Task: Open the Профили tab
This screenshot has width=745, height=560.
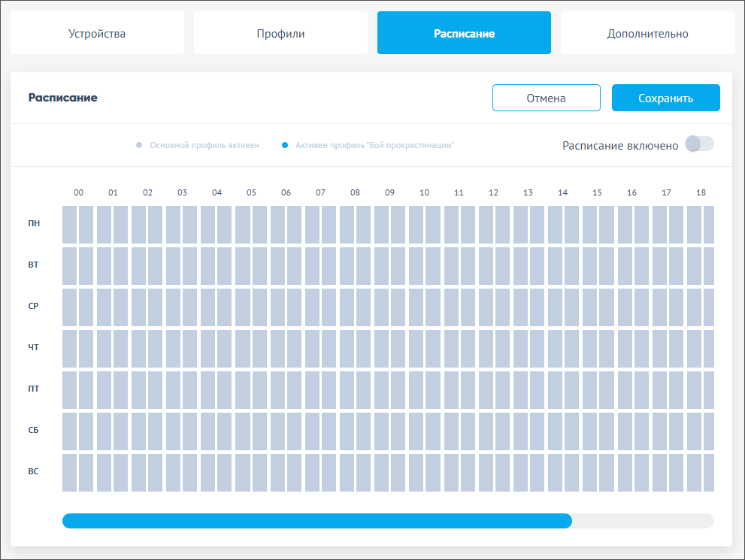Action: [280, 33]
